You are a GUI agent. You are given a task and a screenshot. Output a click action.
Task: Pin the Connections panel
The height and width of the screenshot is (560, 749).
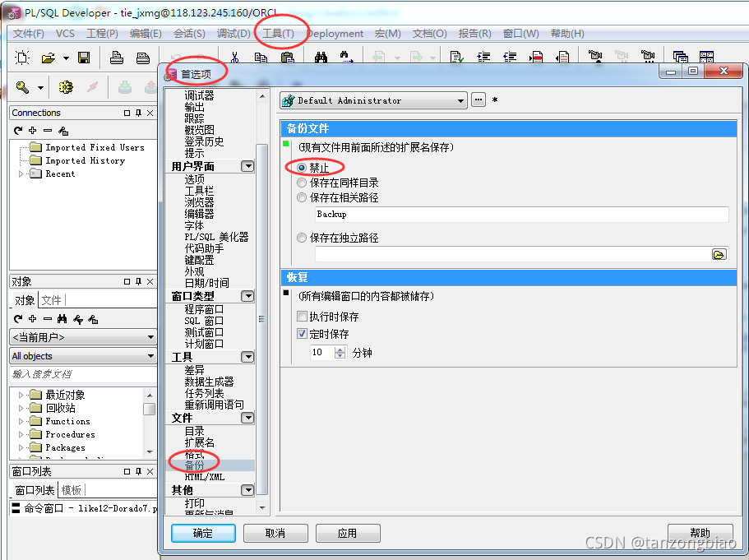(138, 113)
